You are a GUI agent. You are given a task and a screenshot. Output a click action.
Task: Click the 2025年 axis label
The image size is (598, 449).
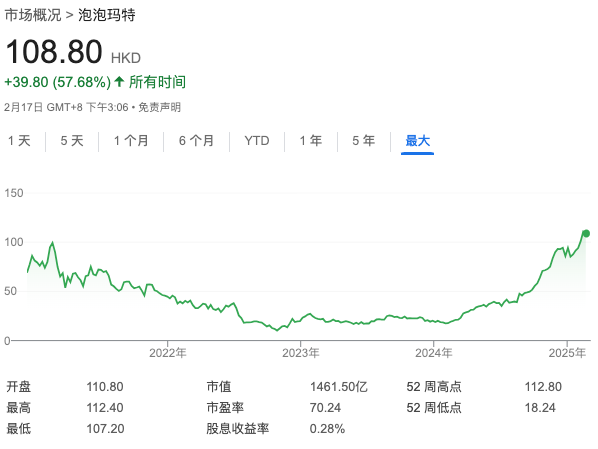tap(567, 353)
